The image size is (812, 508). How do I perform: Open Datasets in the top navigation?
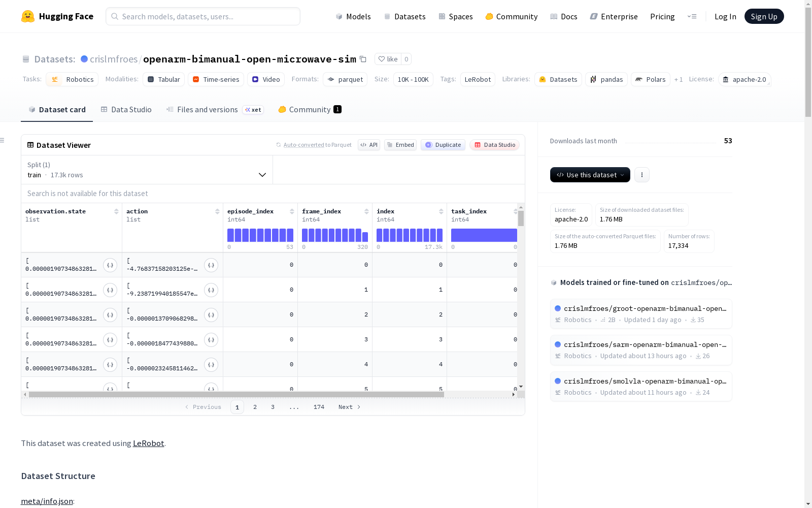point(404,16)
